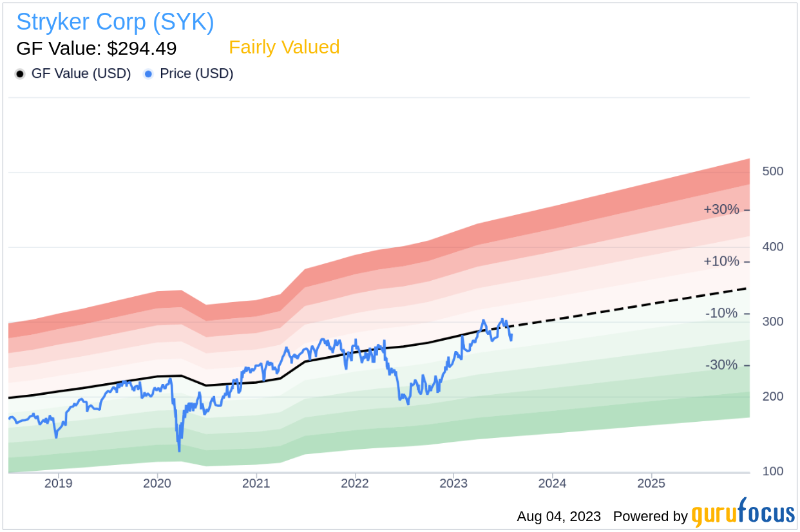Click the black GF Value legend dot
Viewport: 800px width, 532px height.
pos(21,74)
